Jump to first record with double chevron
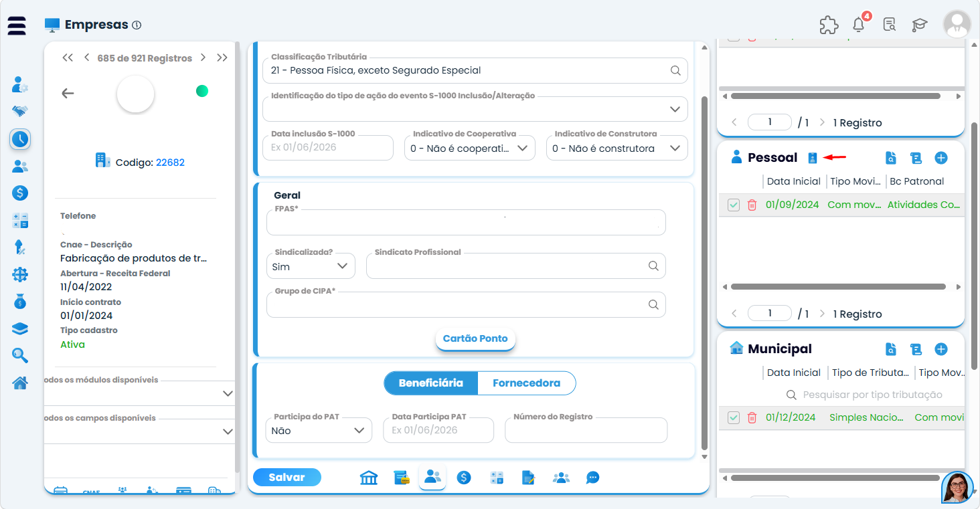The height and width of the screenshot is (509, 980). click(x=68, y=58)
